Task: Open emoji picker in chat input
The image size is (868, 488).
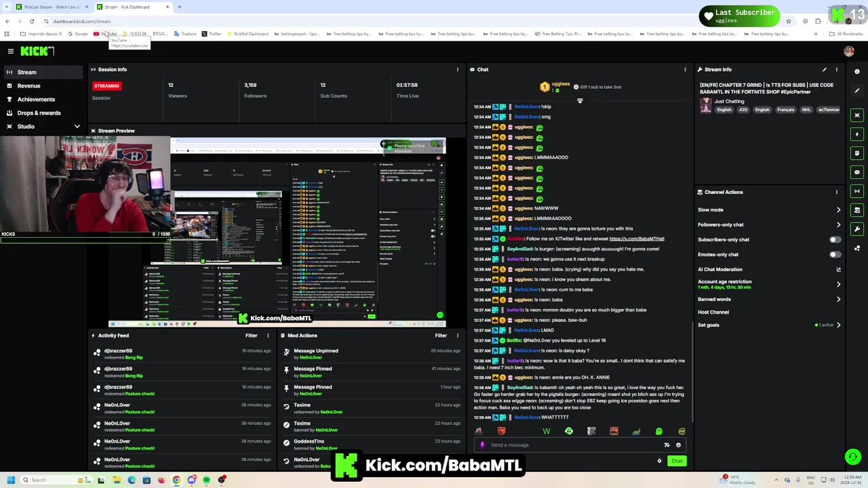Action: (x=678, y=445)
